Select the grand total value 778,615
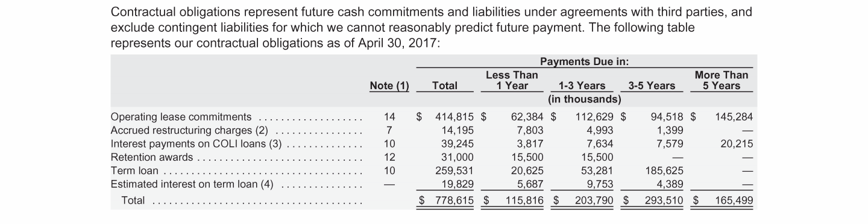 point(454,201)
